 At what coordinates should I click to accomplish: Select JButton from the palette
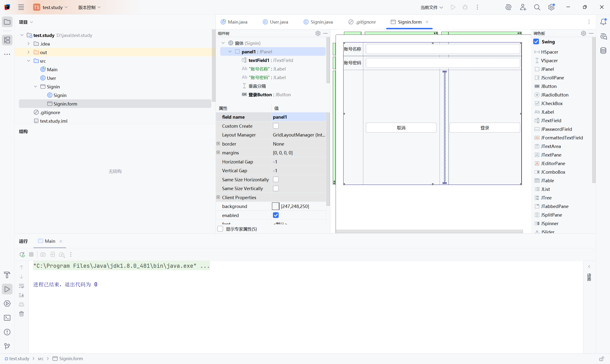(549, 86)
